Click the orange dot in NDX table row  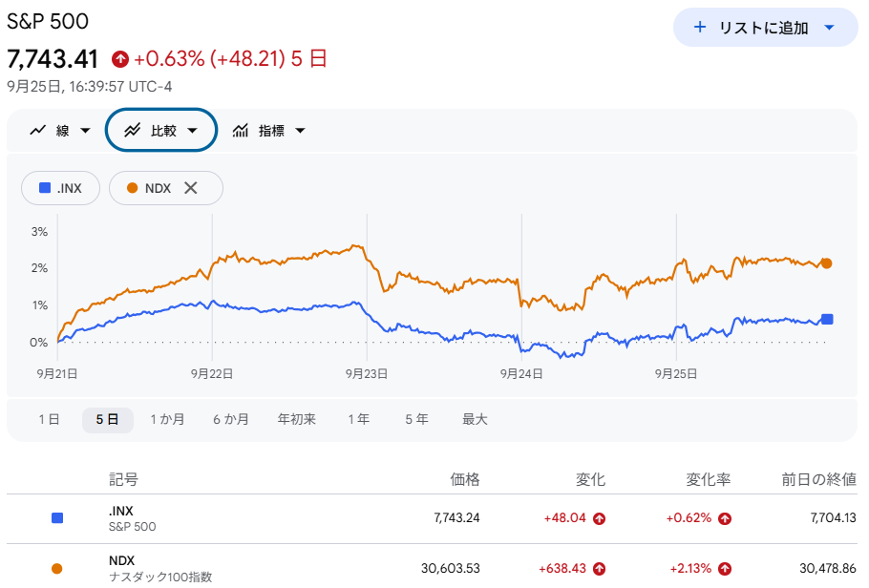(x=56, y=569)
